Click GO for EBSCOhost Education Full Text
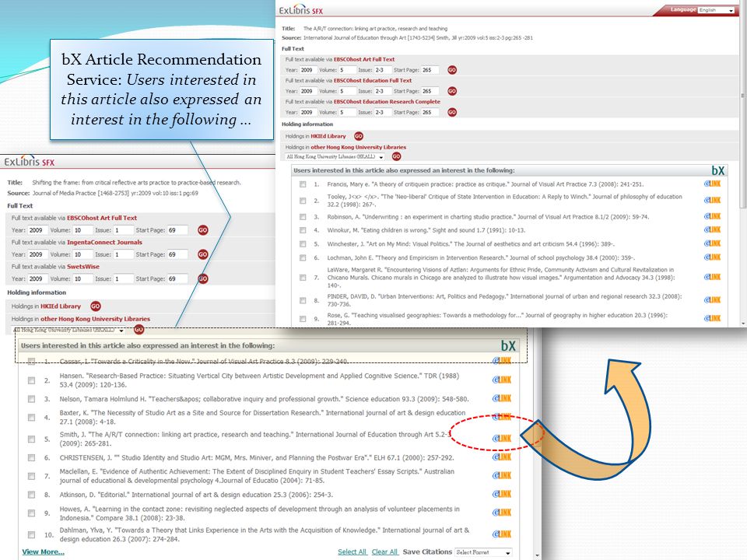The height and width of the screenshot is (560, 747). click(452, 91)
